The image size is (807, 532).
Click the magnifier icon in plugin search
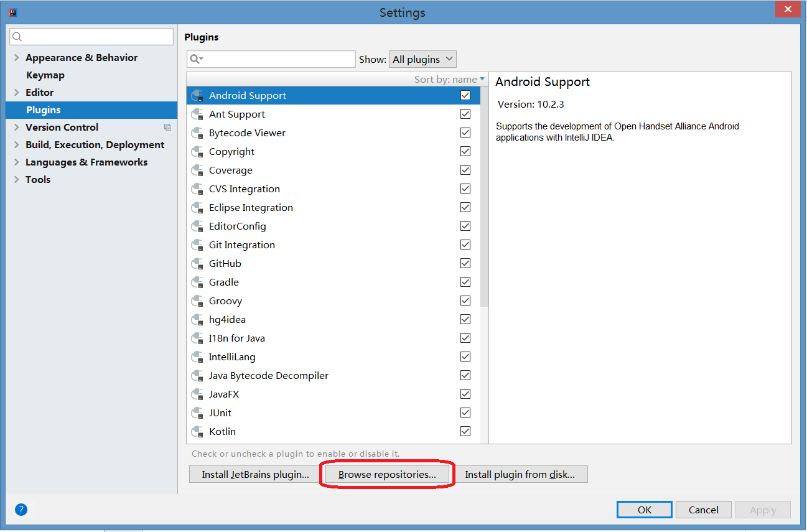click(x=196, y=59)
